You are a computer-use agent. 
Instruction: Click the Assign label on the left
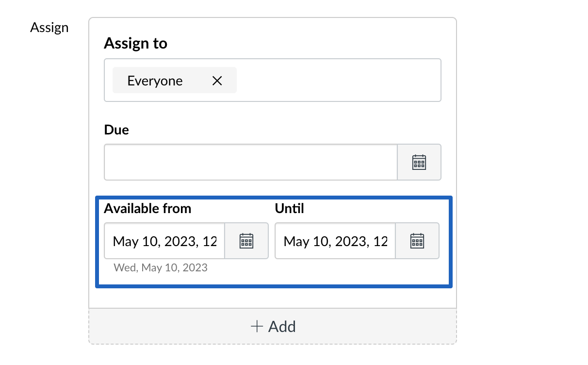(49, 28)
